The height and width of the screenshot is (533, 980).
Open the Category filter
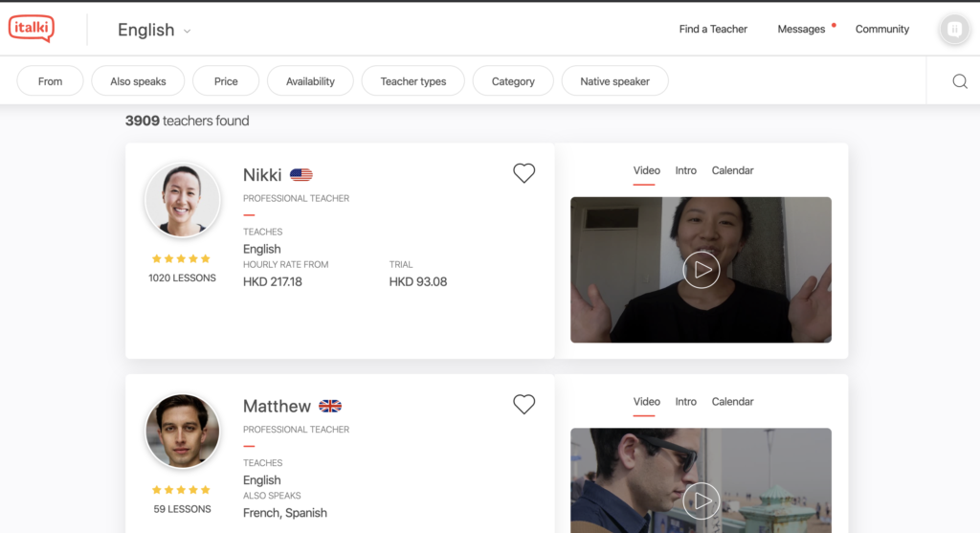513,81
